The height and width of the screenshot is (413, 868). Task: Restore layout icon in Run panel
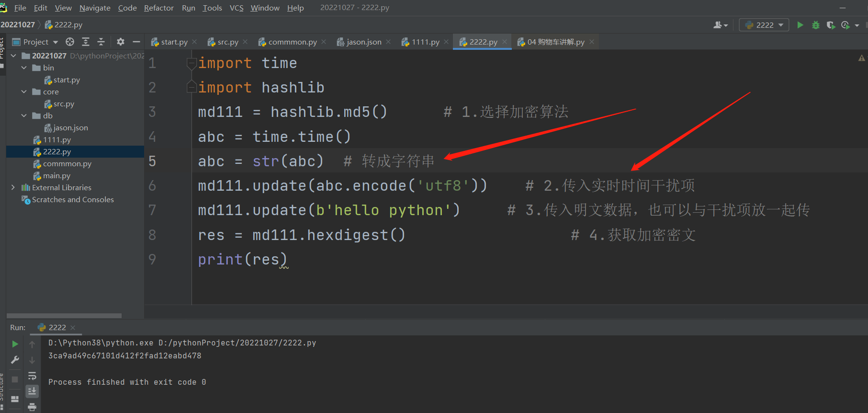click(x=15, y=399)
